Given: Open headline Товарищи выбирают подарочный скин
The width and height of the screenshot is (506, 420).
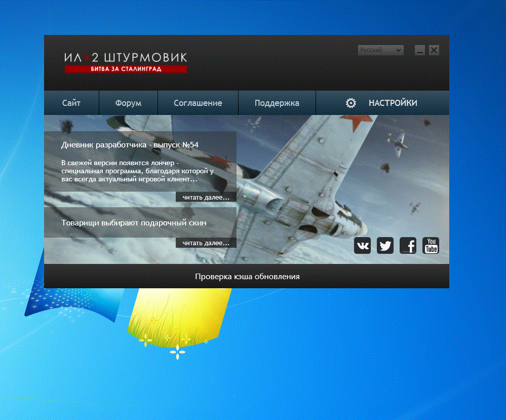Looking at the screenshot, I should pyautogui.click(x=134, y=223).
